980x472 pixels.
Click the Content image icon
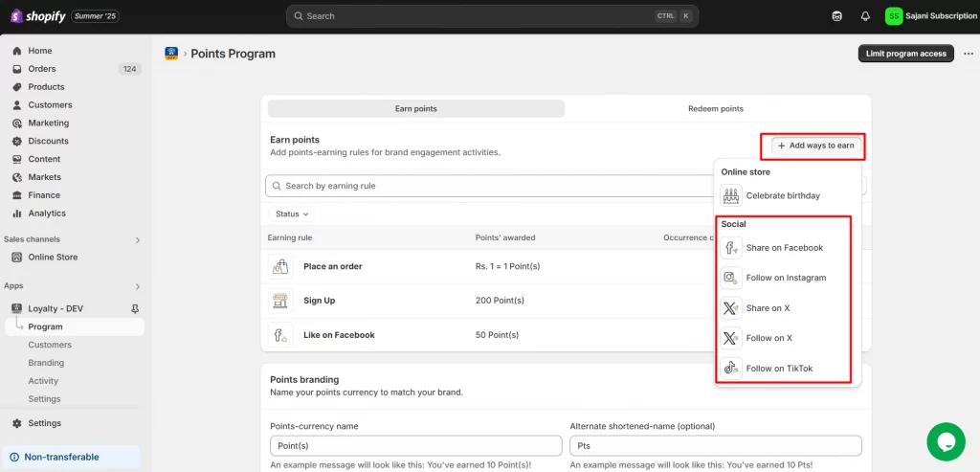click(x=17, y=160)
